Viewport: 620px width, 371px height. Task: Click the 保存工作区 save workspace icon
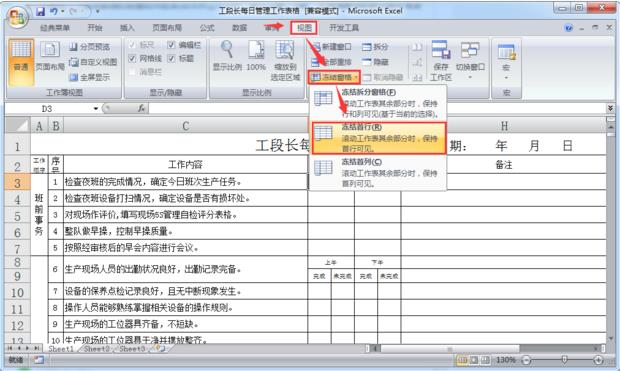tap(441, 61)
